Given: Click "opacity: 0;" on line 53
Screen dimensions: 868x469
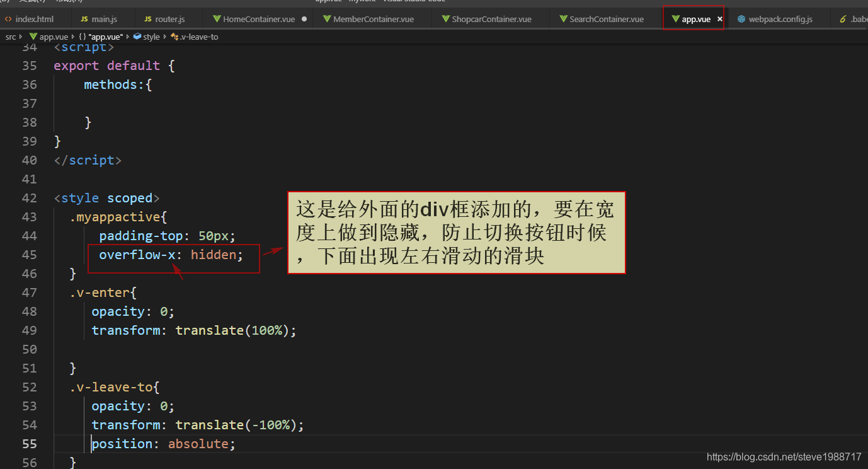Looking at the screenshot, I should [133, 406].
